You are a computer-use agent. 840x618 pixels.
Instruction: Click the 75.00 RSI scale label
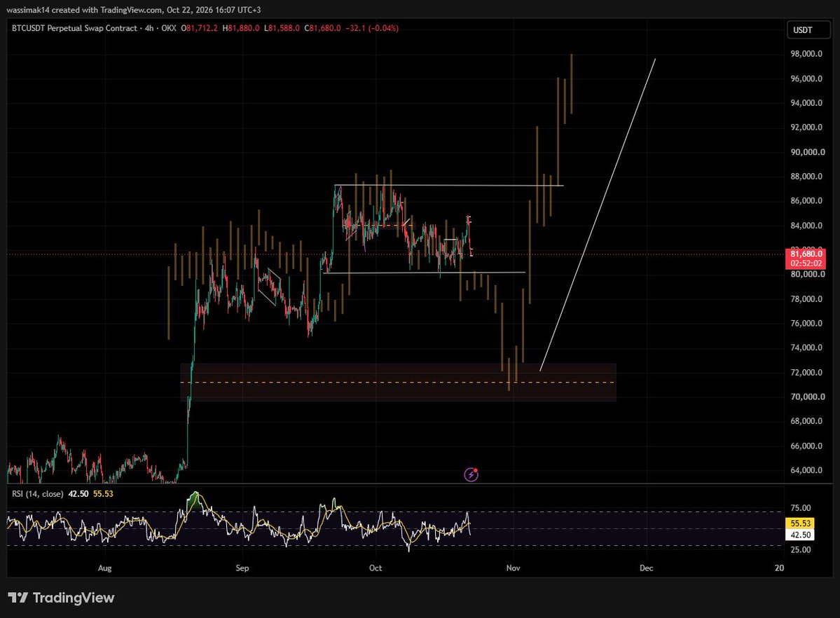tap(800, 507)
